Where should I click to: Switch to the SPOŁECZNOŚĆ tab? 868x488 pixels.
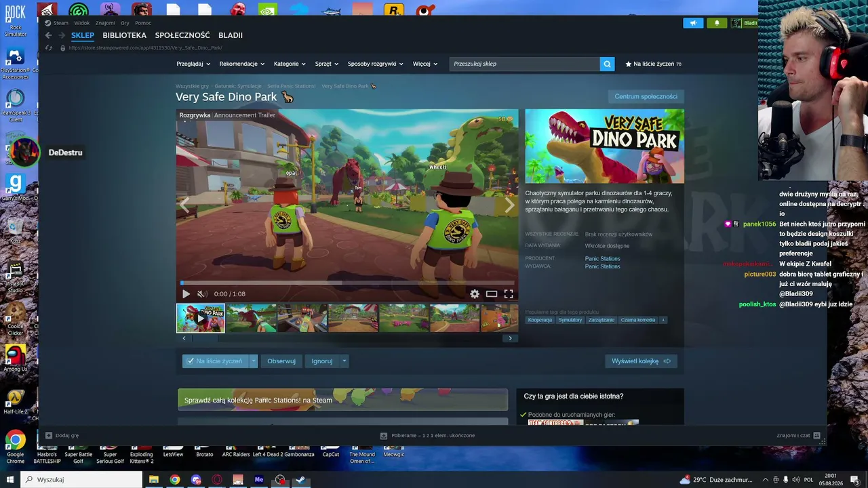coord(182,35)
